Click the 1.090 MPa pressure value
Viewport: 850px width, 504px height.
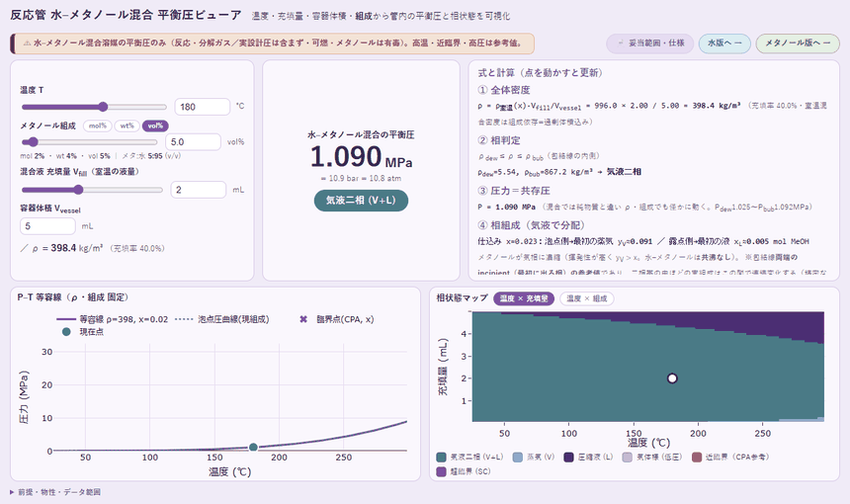pyautogui.click(x=361, y=156)
